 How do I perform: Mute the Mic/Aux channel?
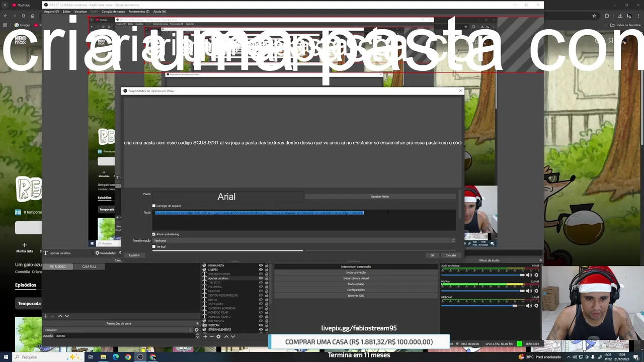tap(529, 291)
